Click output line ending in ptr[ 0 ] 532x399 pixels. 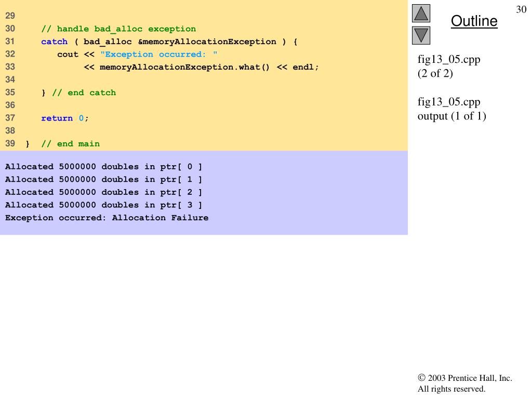pyautogui.click(x=103, y=167)
